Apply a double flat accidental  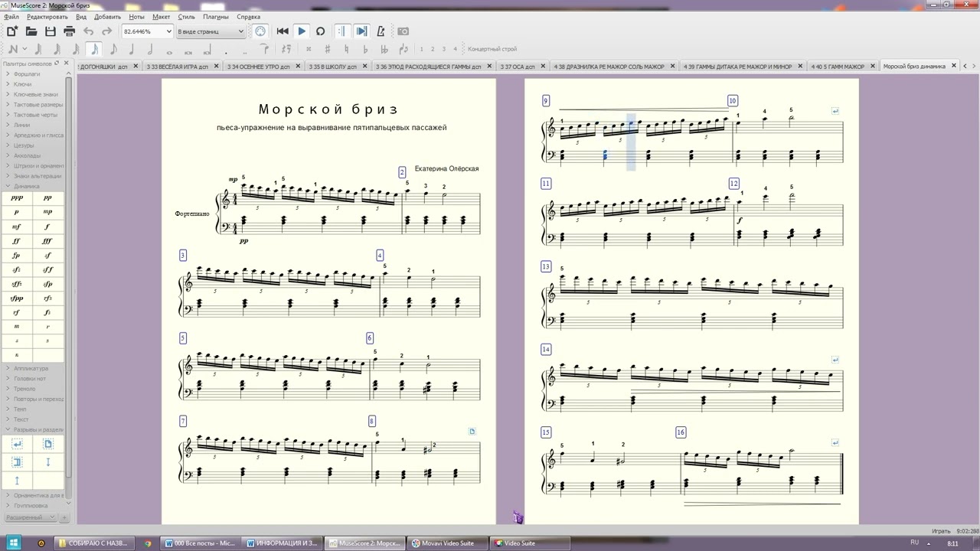click(x=385, y=49)
